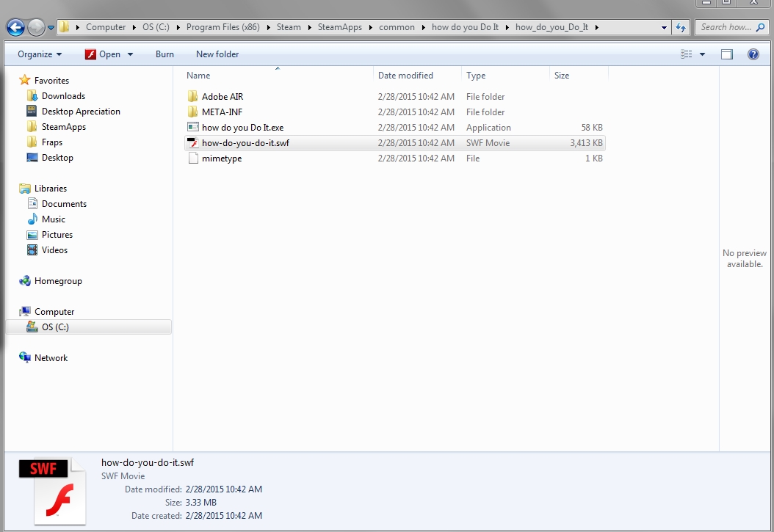
Task: Click the mimetype file name
Action: 222,158
